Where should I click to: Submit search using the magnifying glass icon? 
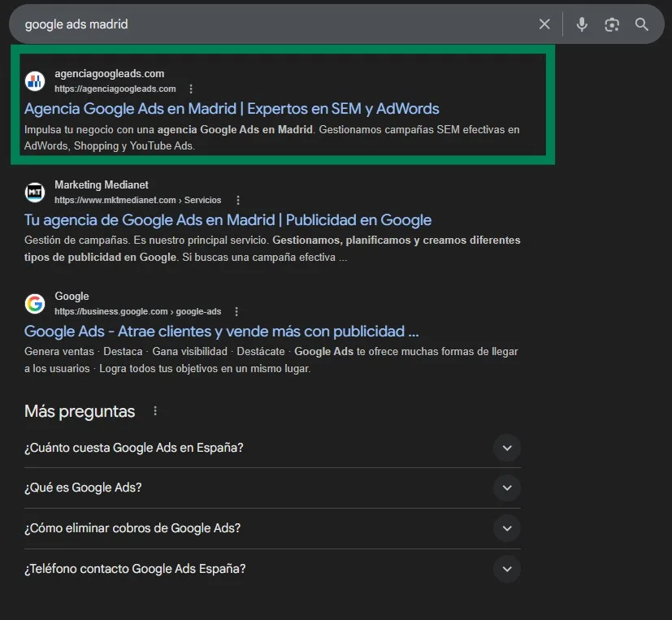[642, 24]
